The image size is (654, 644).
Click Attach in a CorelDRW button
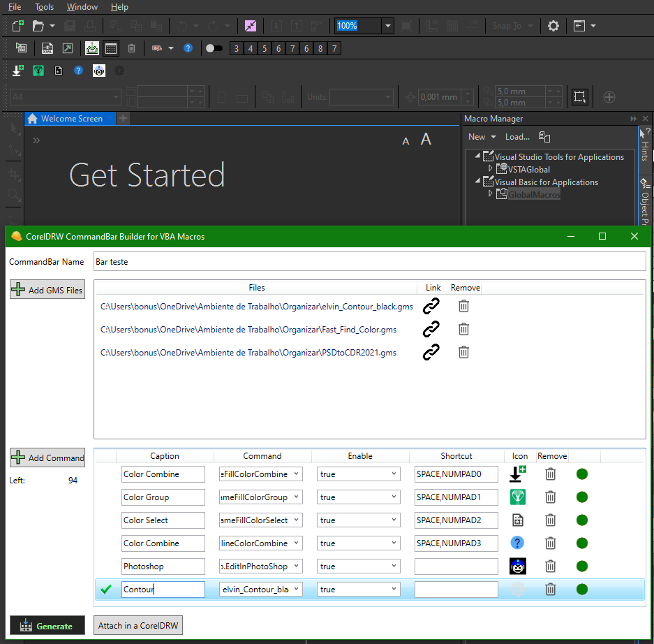[138, 625]
